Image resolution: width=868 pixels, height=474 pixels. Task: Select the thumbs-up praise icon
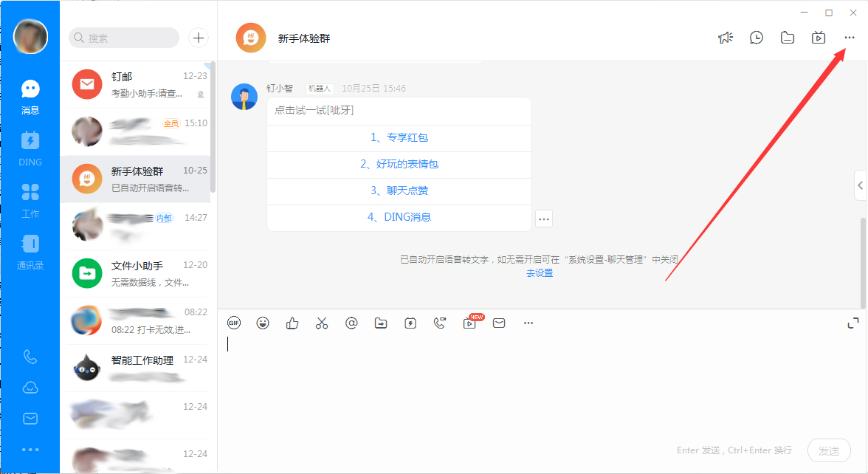point(292,323)
